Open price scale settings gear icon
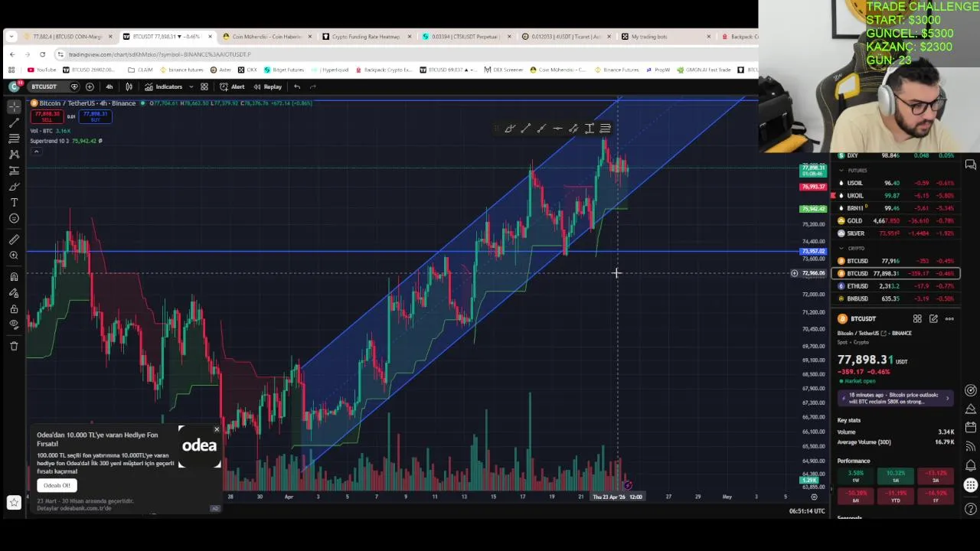 point(814,497)
